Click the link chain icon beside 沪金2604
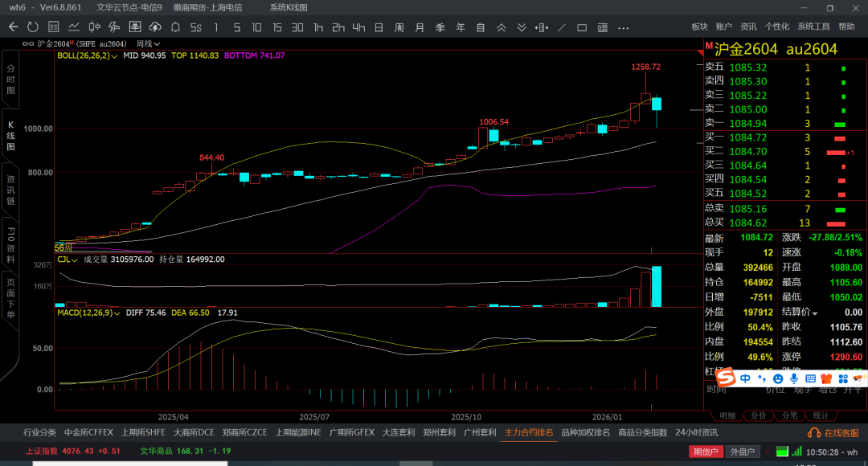Viewport: 868px width, 466px height. pyautogui.click(x=27, y=43)
